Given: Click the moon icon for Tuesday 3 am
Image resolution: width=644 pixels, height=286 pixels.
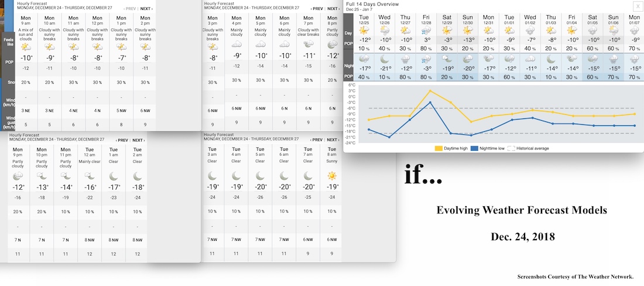Looking at the screenshot, I should pos(212,176).
